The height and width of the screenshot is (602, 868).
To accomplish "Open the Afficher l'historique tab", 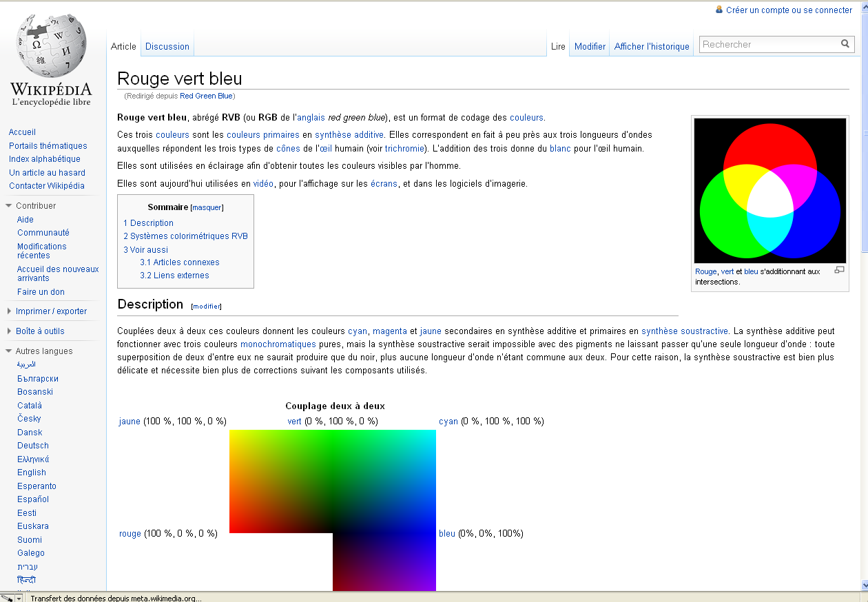I will [x=652, y=46].
